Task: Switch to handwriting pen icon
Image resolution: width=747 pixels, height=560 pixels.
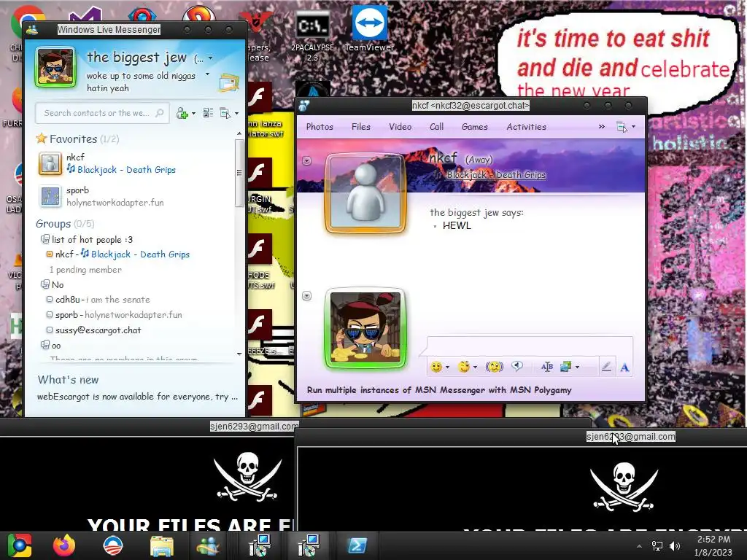Action: 606,367
